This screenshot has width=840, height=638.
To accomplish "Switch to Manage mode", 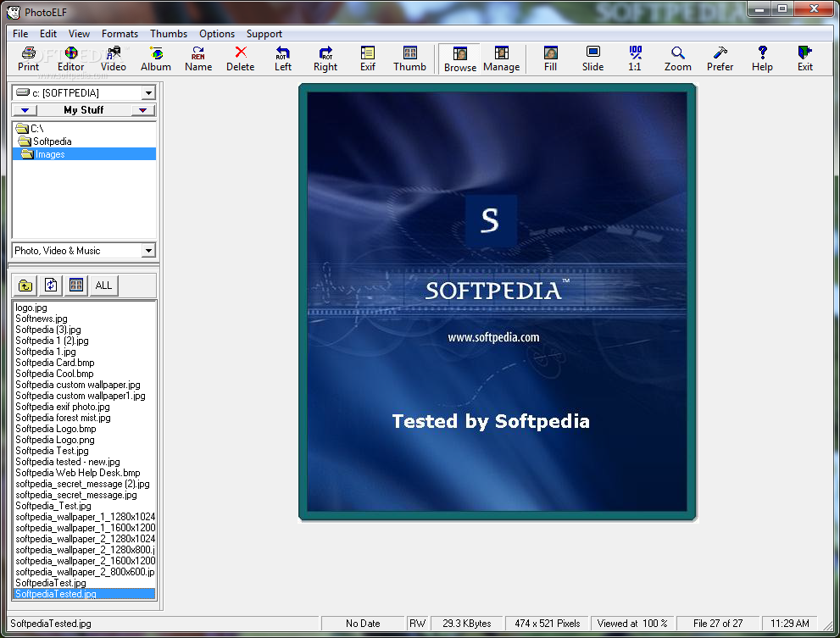I will click(x=501, y=59).
